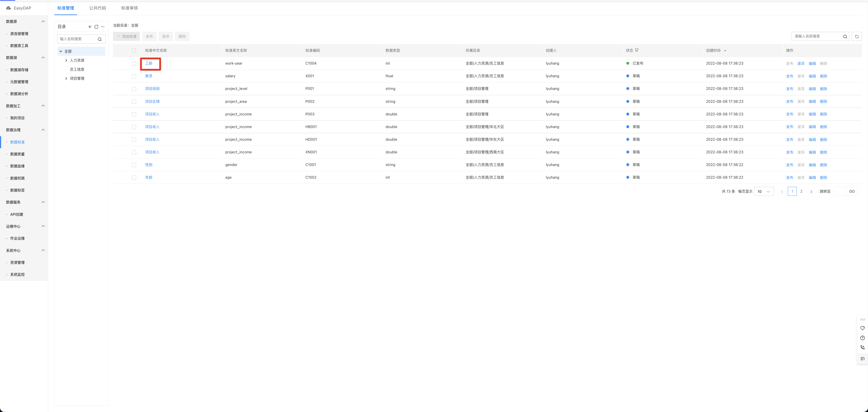Collapse the 数据加工 sidebar section

(x=43, y=106)
